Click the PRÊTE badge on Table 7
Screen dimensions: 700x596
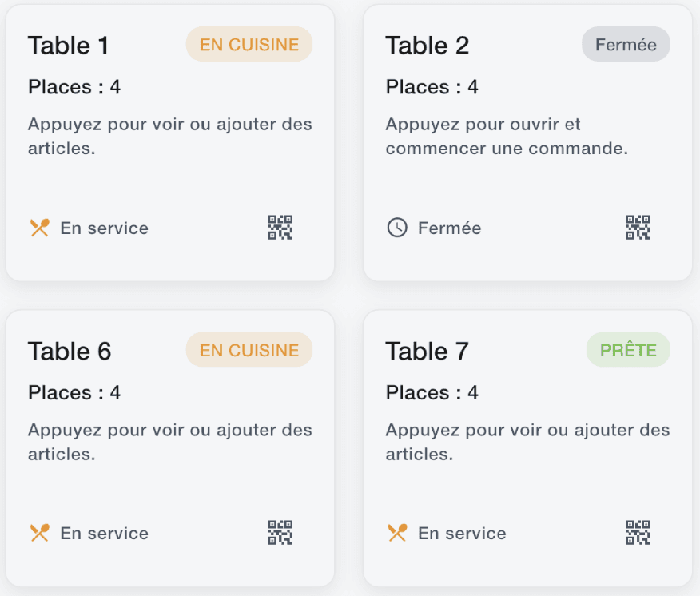click(628, 349)
